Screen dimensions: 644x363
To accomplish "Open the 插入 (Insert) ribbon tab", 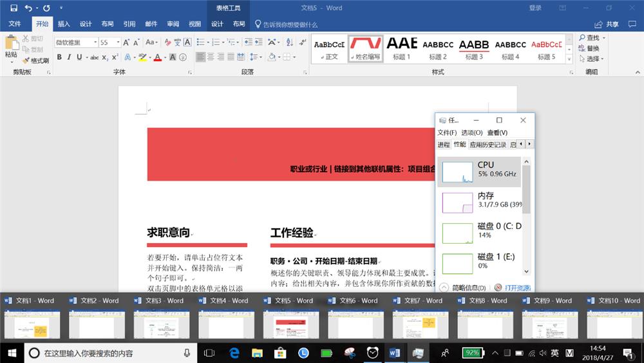I will 64,24.
